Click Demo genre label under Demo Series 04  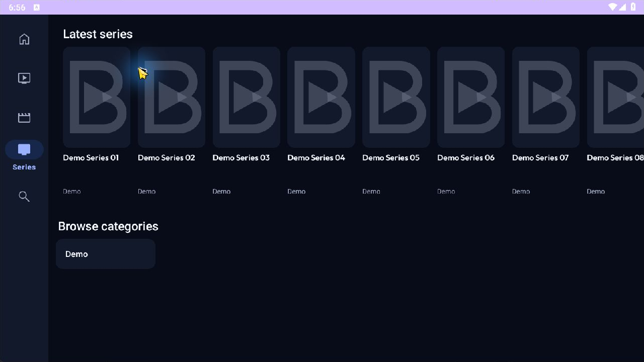click(x=296, y=192)
